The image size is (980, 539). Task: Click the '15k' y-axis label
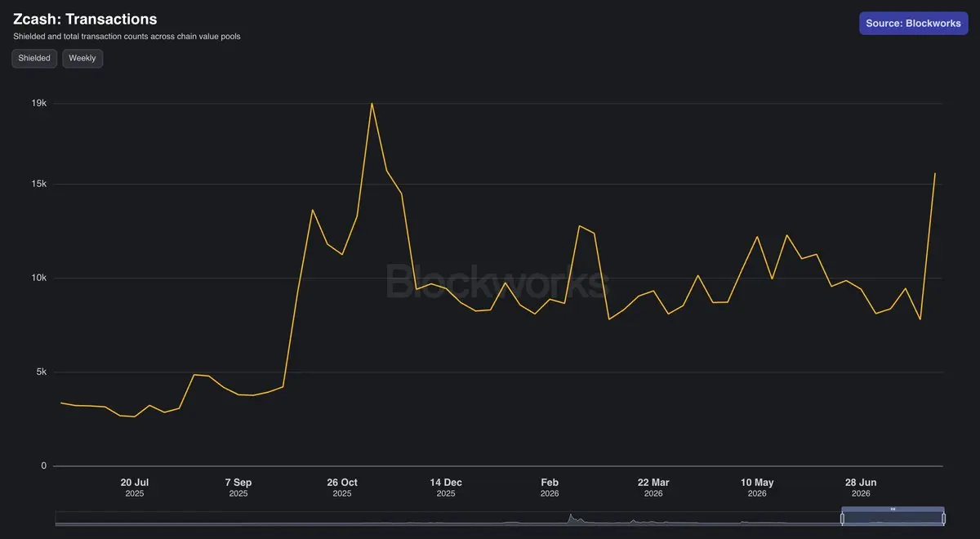[39, 184]
